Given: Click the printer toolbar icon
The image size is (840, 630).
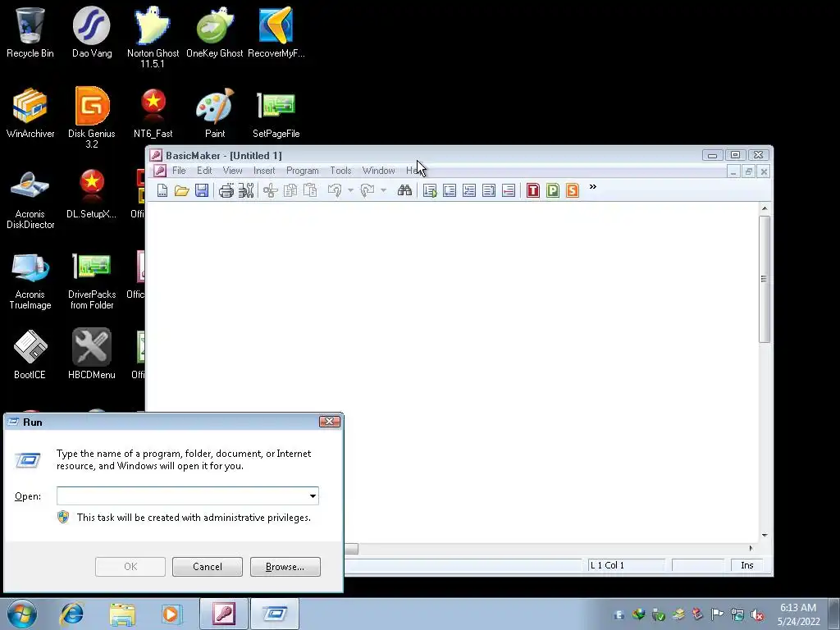Looking at the screenshot, I should point(226,190).
